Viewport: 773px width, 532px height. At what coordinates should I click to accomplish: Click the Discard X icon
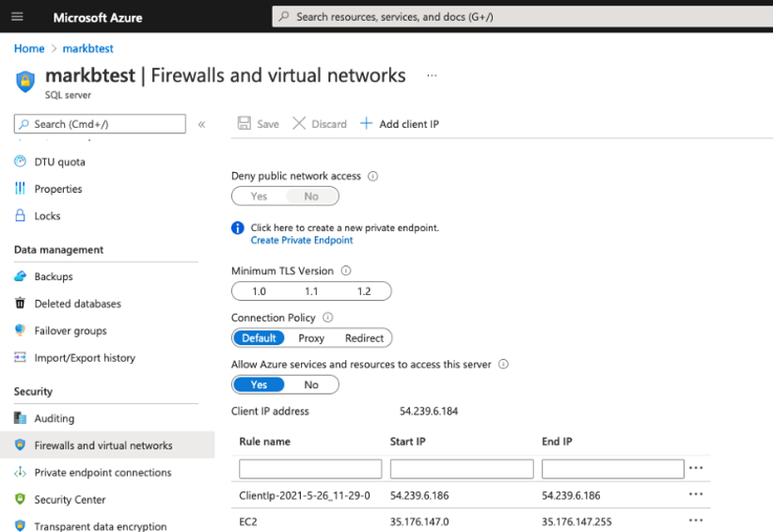click(299, 123)
